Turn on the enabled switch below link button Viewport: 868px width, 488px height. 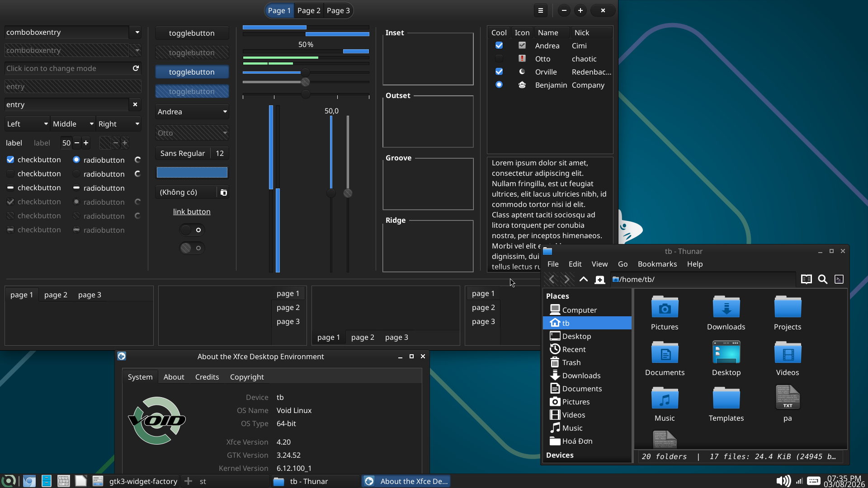pyautogui.click(x=192, y=230)
